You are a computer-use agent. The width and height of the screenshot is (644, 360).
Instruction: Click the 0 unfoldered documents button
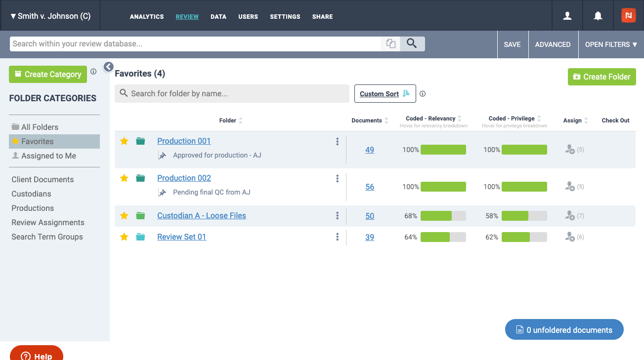pyautogui.click(x=564, y=330)
